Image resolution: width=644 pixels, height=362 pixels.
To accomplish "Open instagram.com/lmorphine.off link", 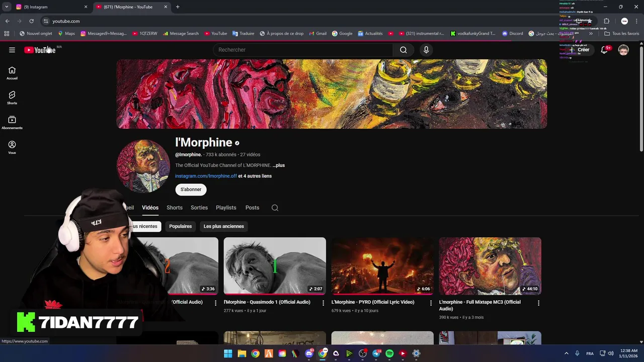I will 206,176.
